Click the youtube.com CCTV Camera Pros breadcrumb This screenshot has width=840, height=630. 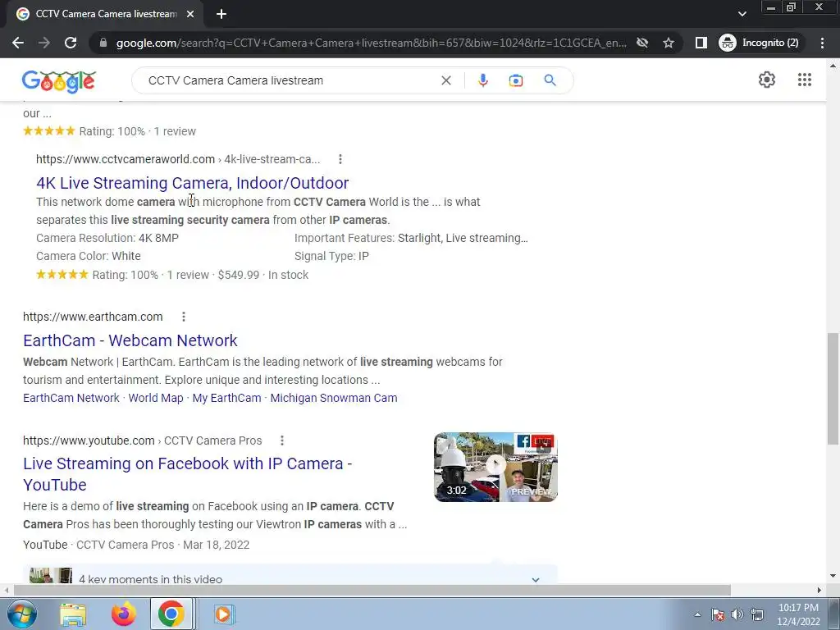[143, 441]
